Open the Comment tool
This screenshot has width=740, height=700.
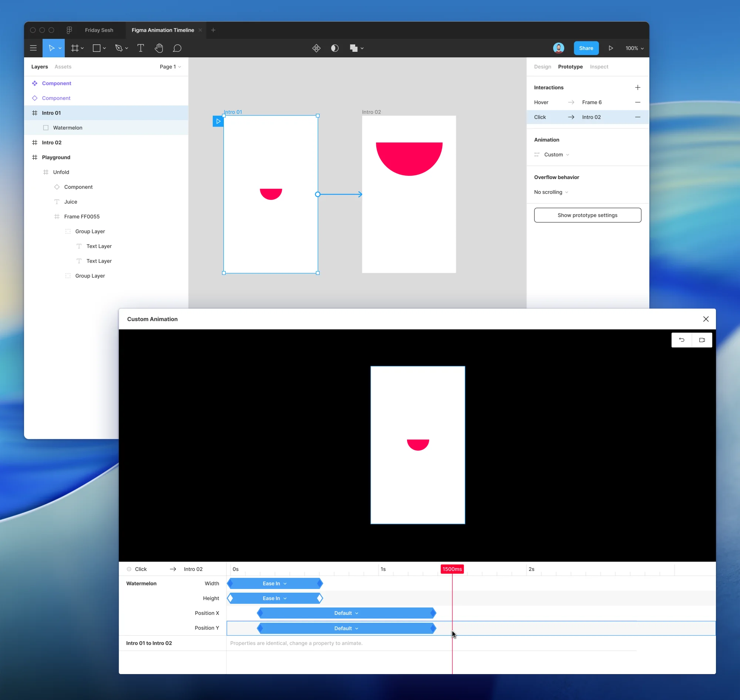click(177, 48)
